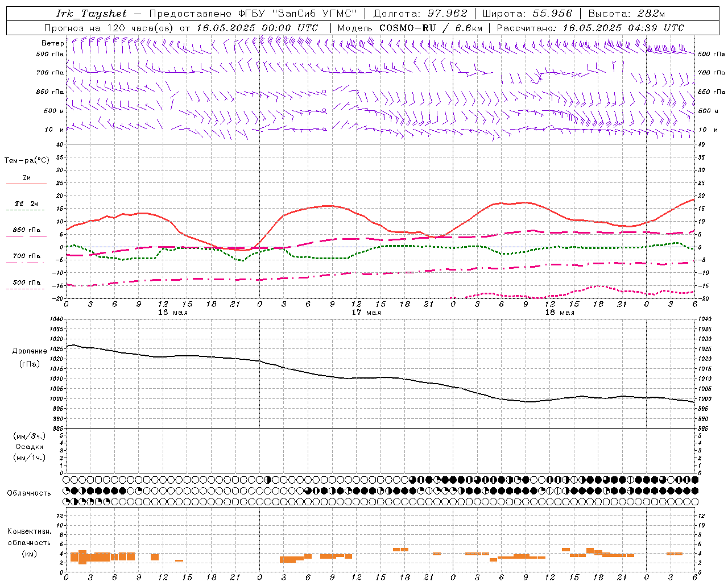Click the '10 м' wind level label on left
This screenshot has height=582, width=728.
pos(55,130)
